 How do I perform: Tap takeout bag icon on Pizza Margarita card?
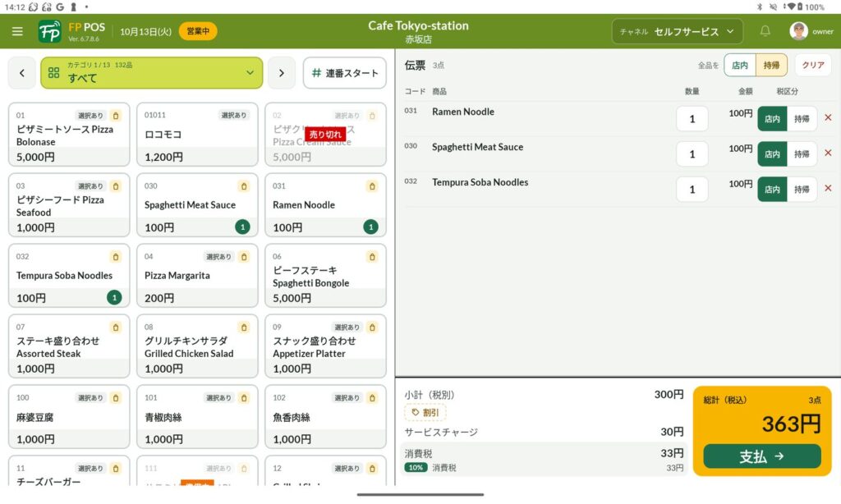pyautogui.click(x=243, y=257)
